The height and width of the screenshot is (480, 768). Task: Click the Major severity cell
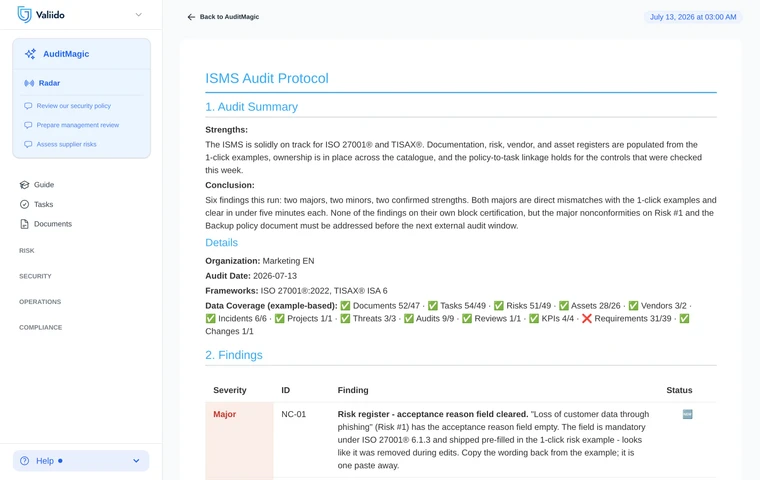224,414
